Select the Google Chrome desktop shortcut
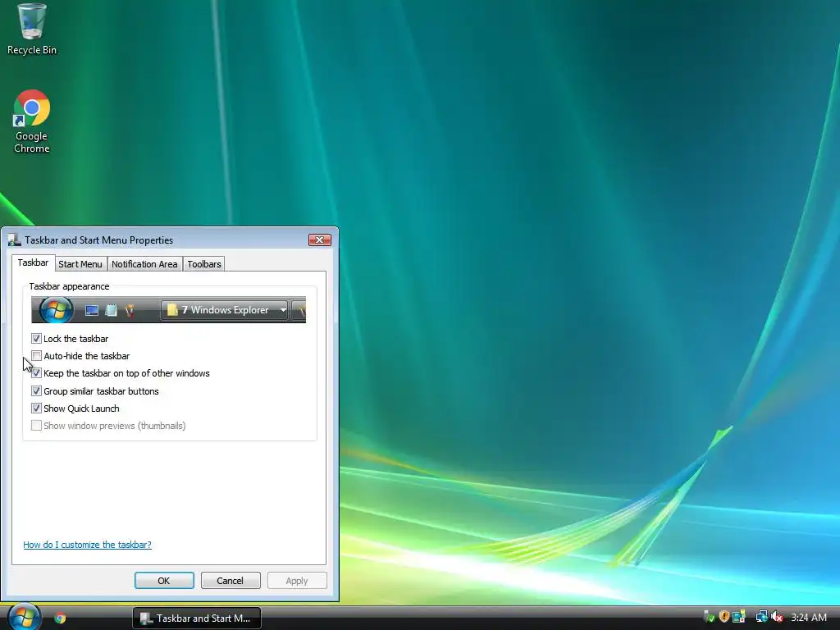This screenshot has width=840, height=630. pos(31,121)
